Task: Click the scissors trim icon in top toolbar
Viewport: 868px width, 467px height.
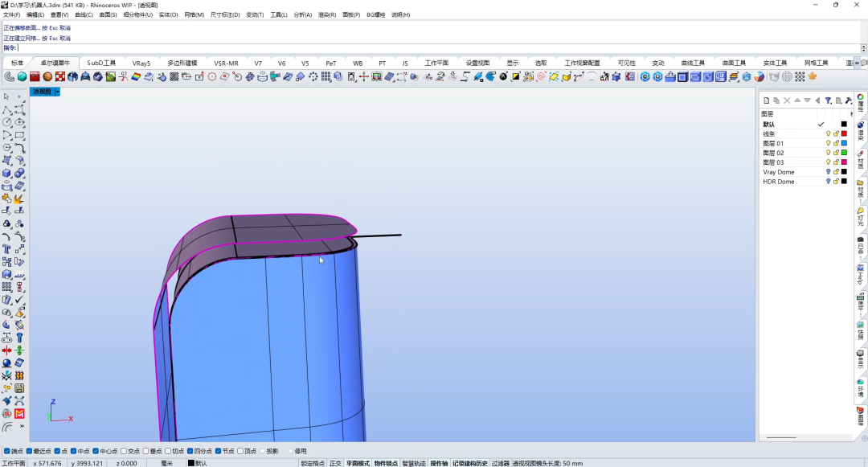Action: 123,77
